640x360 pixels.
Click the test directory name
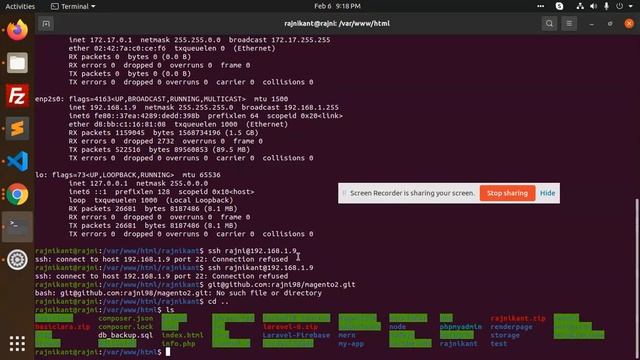pos(499,344)
